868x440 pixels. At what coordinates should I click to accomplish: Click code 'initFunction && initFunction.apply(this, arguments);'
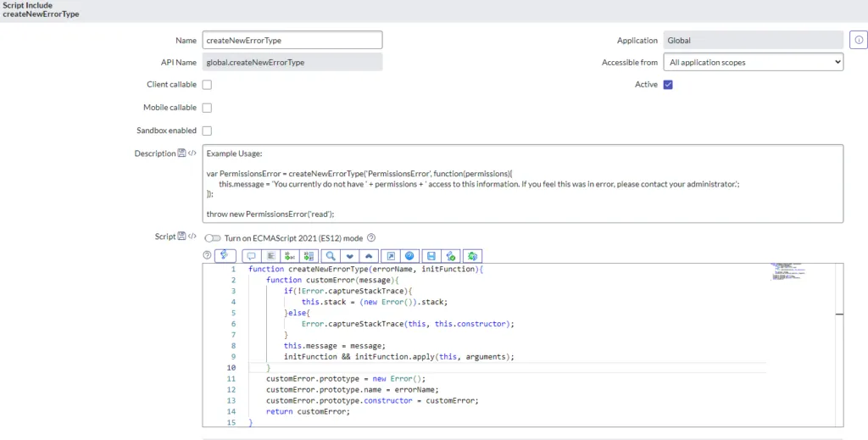[399, 357]
